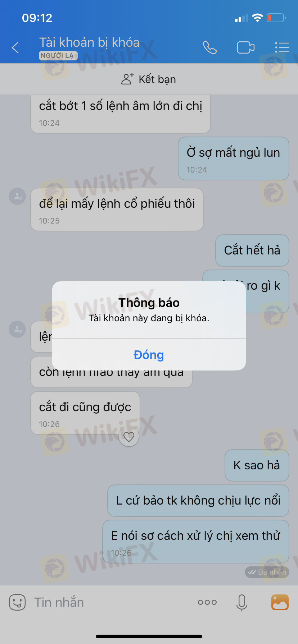Select message 'Cắt hết hả'
This screenshot has width=298, height=644.
click(252, 250)
